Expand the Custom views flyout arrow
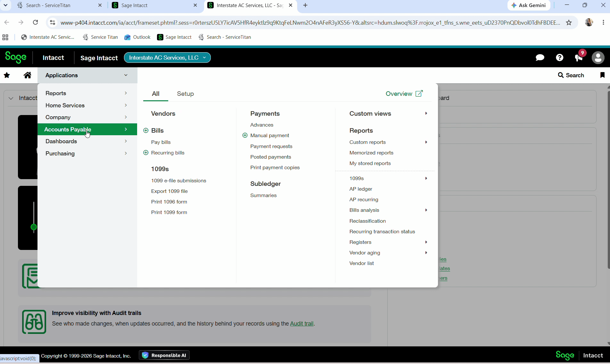Viewport: 610px width, 364px height. [x=426, y=113]
